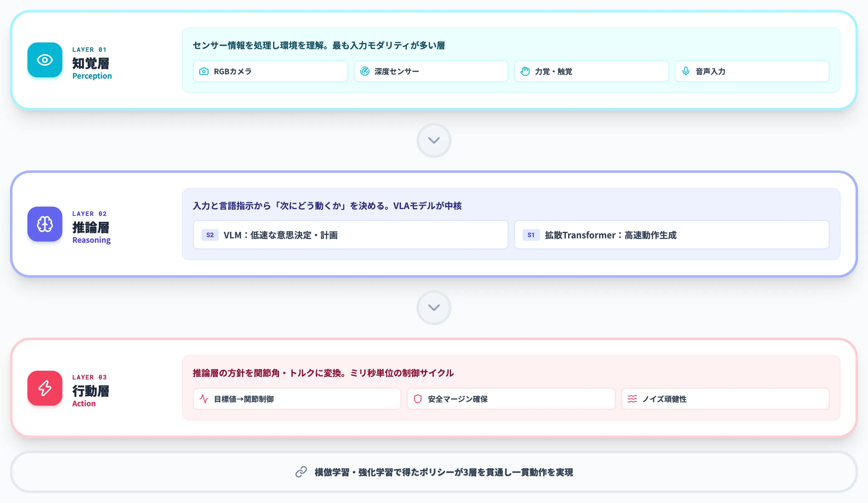Select the 目標値→関節制御 chip

point(297,399)
